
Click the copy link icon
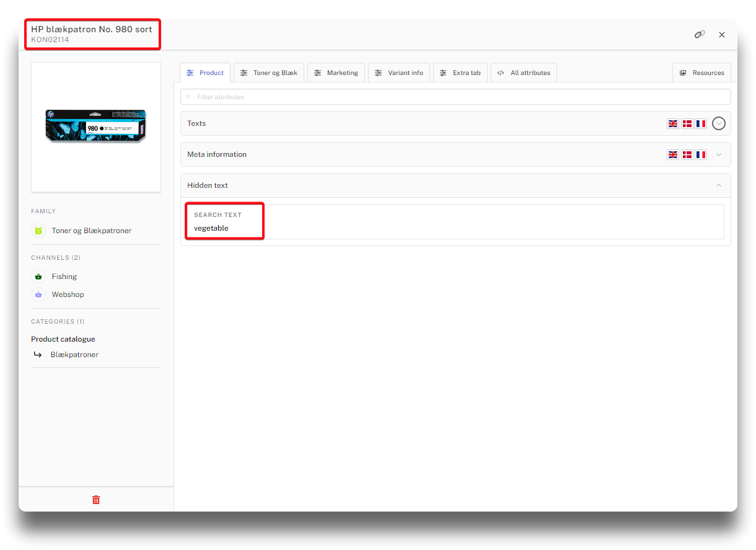click(700, 35)
